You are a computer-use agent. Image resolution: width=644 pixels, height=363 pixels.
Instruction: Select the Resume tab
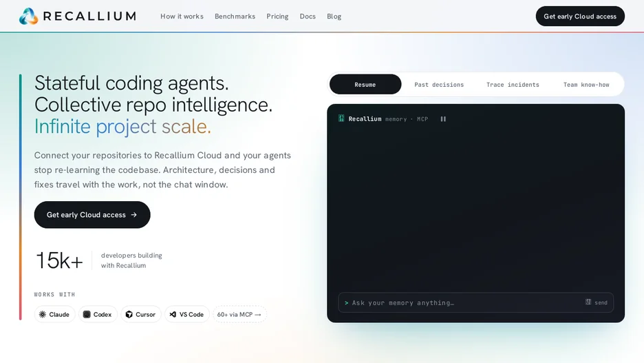(x=365, y=84)
